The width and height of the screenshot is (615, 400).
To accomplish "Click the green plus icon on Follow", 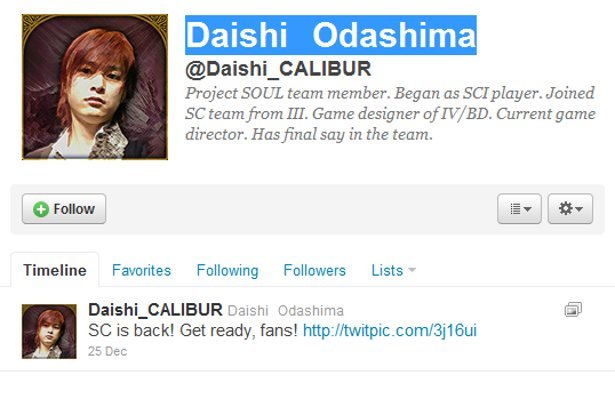I will click(x=41, y=209).
